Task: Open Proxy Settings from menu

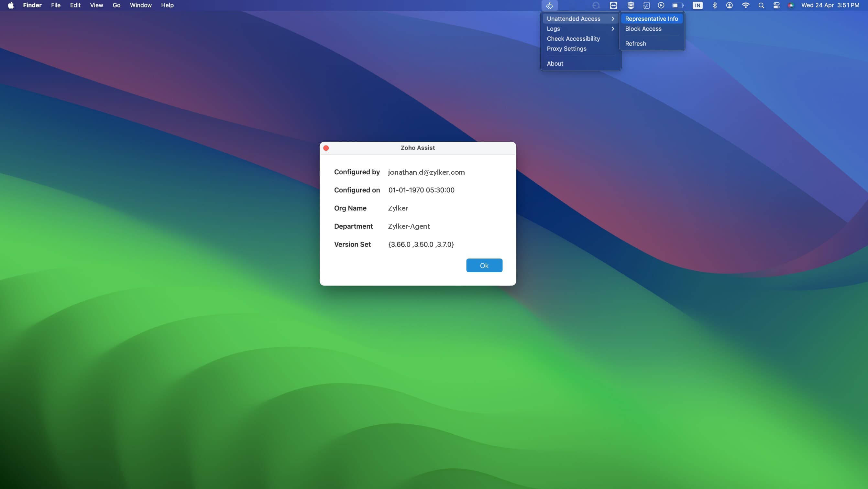Action: pyautogui.click(x=566, y=49)
